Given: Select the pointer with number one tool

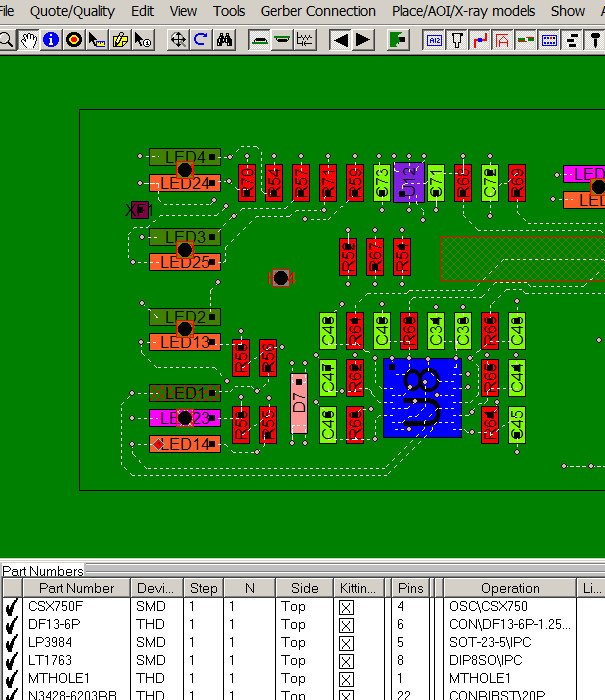Looking at the screenshot, I should (x=143, y=40).
